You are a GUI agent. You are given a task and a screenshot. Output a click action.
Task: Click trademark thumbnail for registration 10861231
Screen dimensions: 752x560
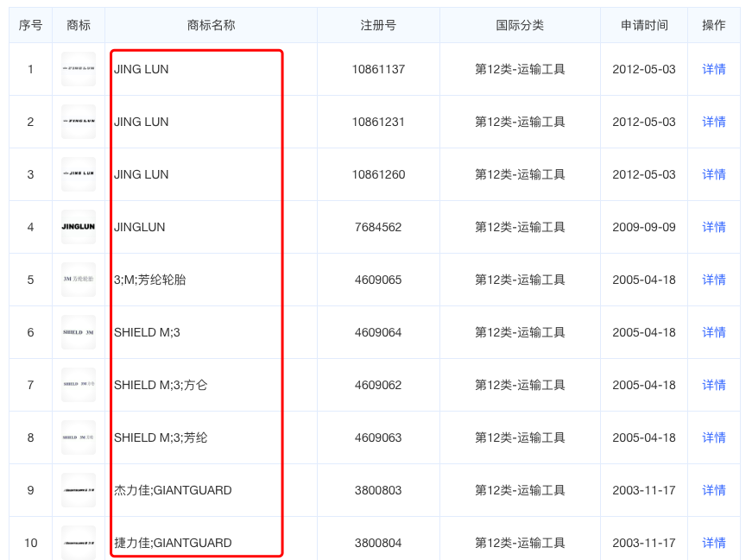[79, 122]
